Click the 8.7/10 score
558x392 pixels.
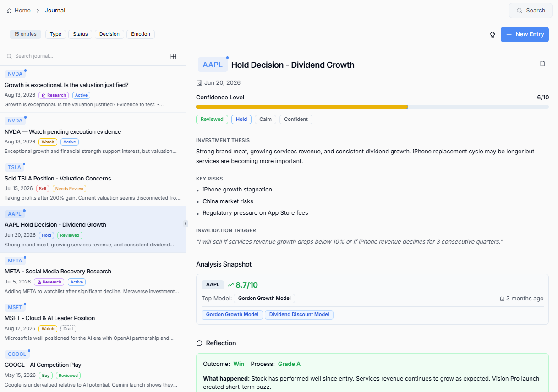point(246,285)
